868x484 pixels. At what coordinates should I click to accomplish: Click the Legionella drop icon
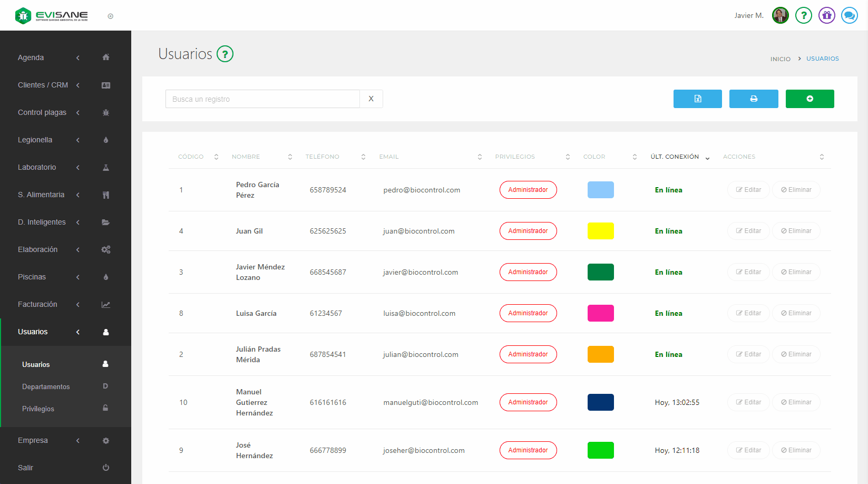point(106,140)
